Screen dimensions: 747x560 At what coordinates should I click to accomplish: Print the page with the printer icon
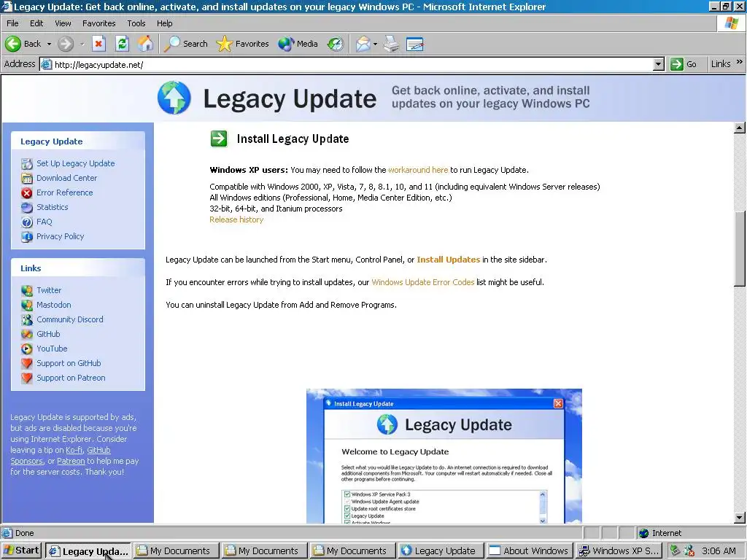(392, 44)
